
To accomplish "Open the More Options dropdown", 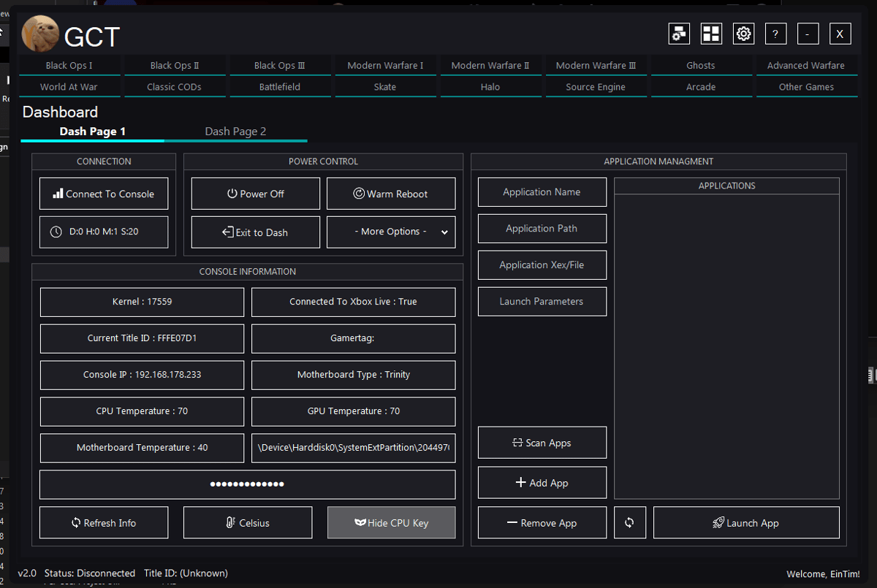I will pos(391,232).
